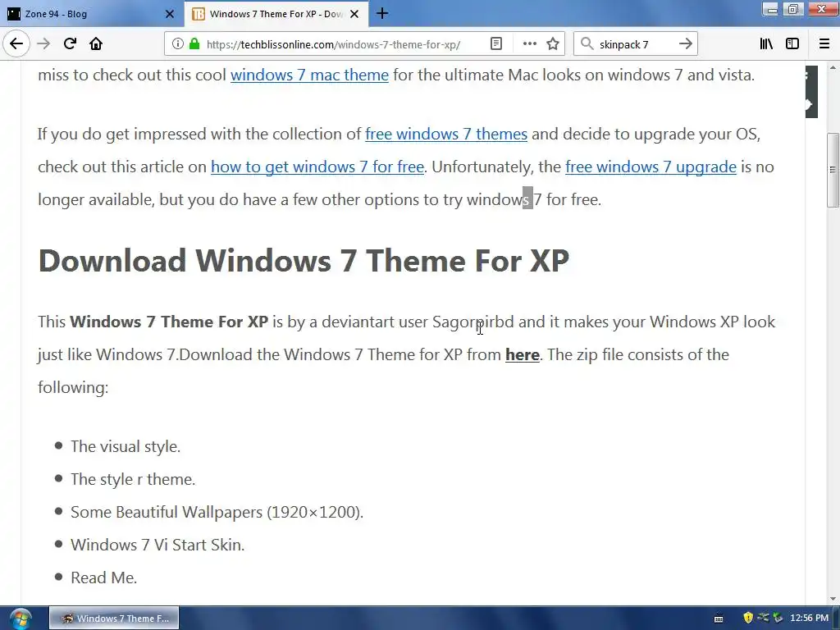The height and width of the screenshot is (630, 840).
Task: Show the sidebars panel
Action: (x=792, y=44)
